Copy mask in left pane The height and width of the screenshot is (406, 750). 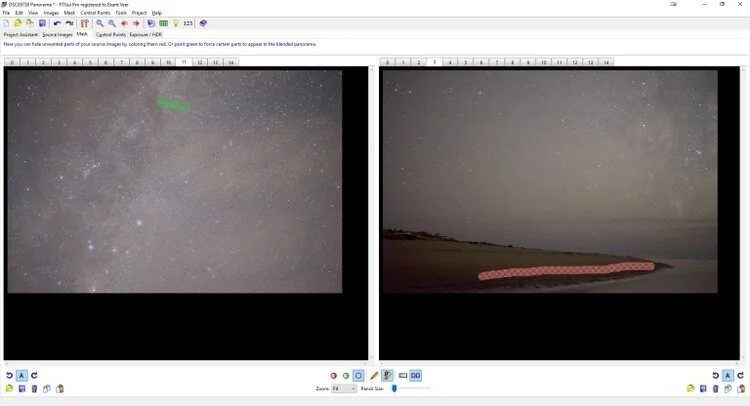point(47,389)
